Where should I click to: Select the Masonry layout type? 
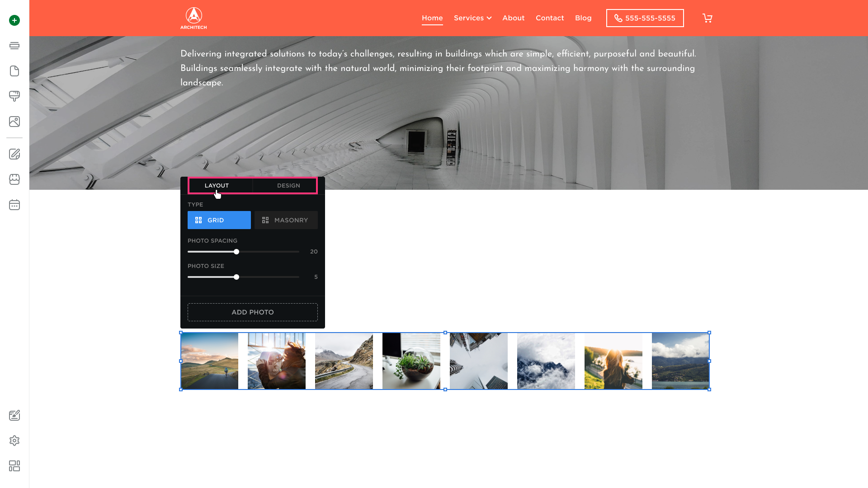tap(286, 220)
